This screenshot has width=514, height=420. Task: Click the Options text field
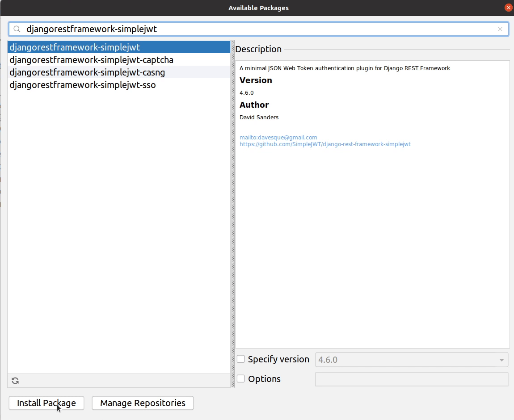coord(411,379)
